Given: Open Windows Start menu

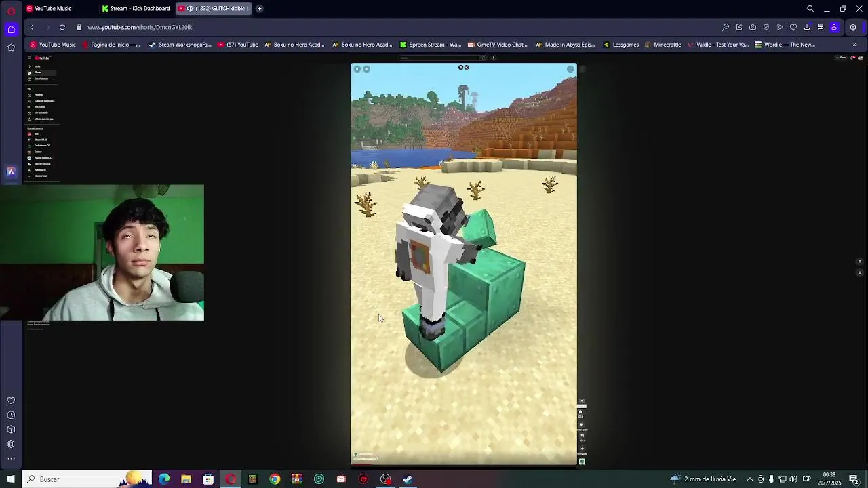Looking at the screenshot, I should point(11,479).
